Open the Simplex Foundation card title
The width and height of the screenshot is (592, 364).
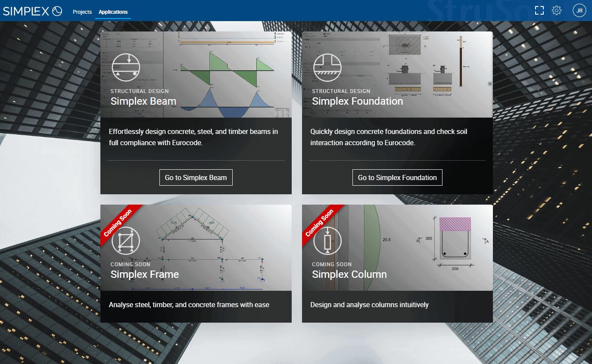357,101
